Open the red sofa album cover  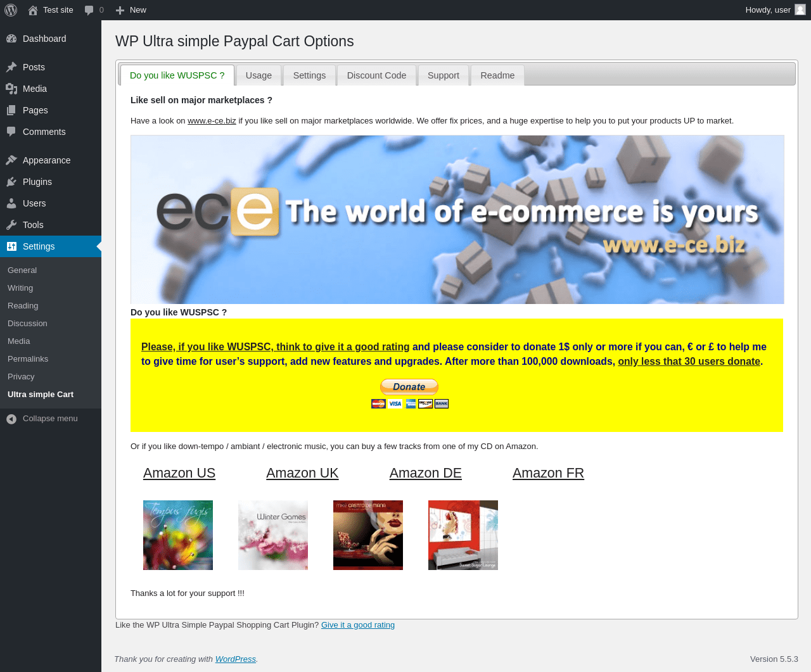[463, 535]
